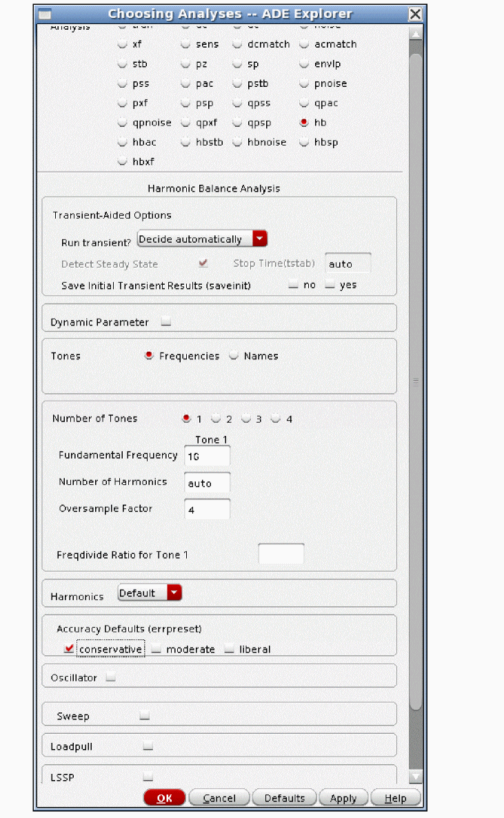The height and width of the screenshot is (818, 504).
Task: Toggle the conservative accuracy checkbox
Action: [69, 648]
